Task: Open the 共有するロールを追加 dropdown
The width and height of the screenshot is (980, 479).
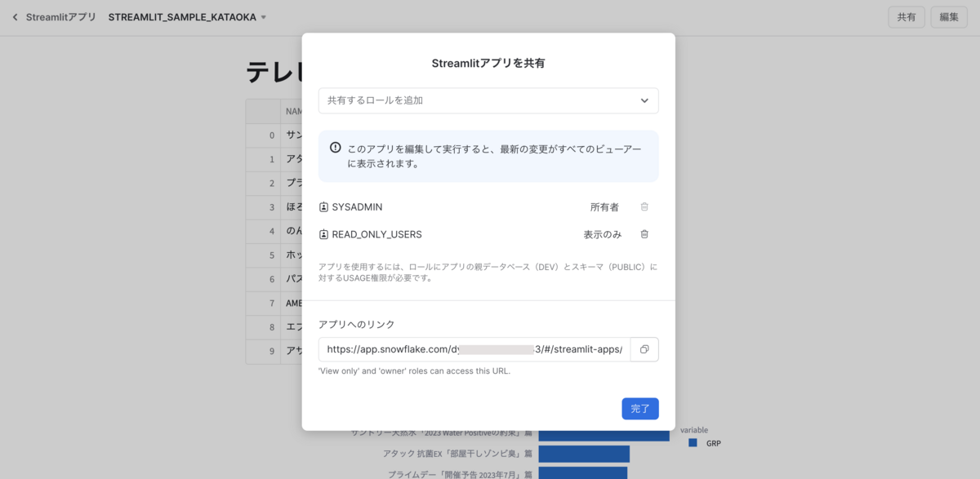Action: point(488,100)
